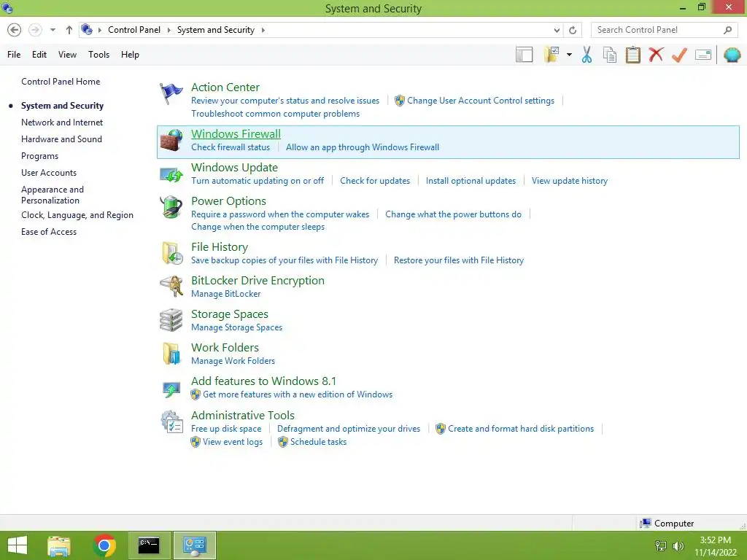The image size is (747, 560).
Task: Click the Copy toolbar icon
Action: pos(609,55)
